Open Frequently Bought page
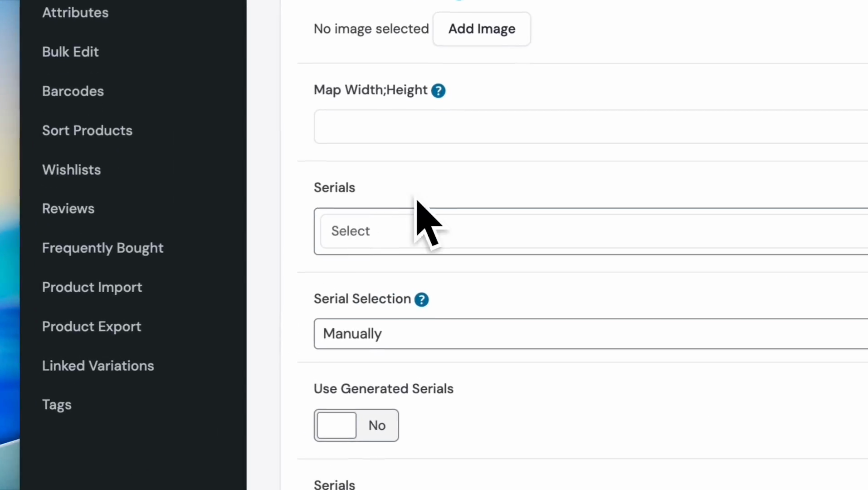The width and height of the screenshot is (868, 490). pos(102,248)
